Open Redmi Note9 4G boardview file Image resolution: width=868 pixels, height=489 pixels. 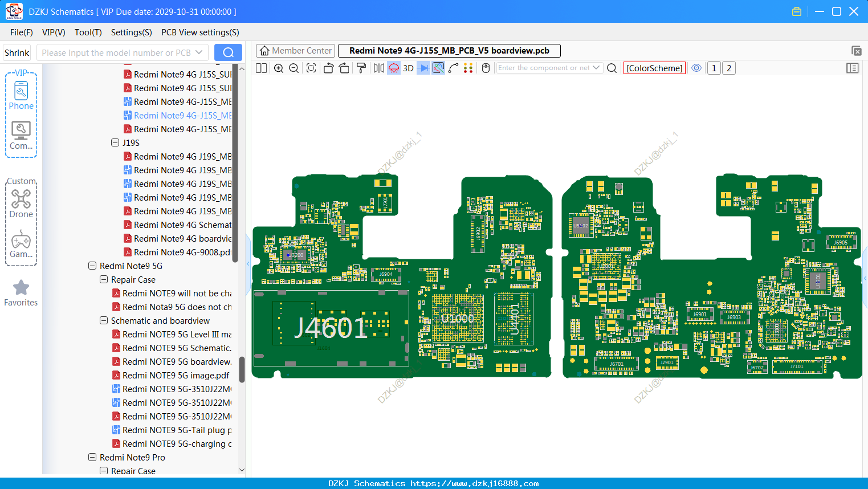178,238
